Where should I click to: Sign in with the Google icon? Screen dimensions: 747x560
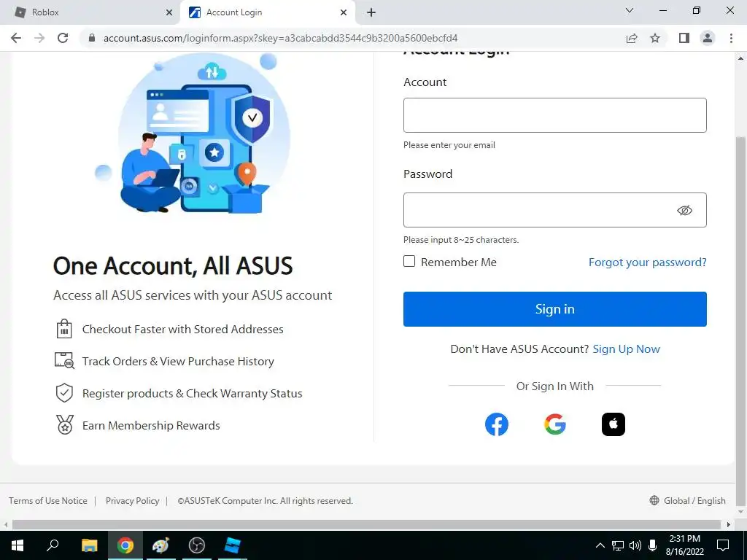(x=555, y=424)
